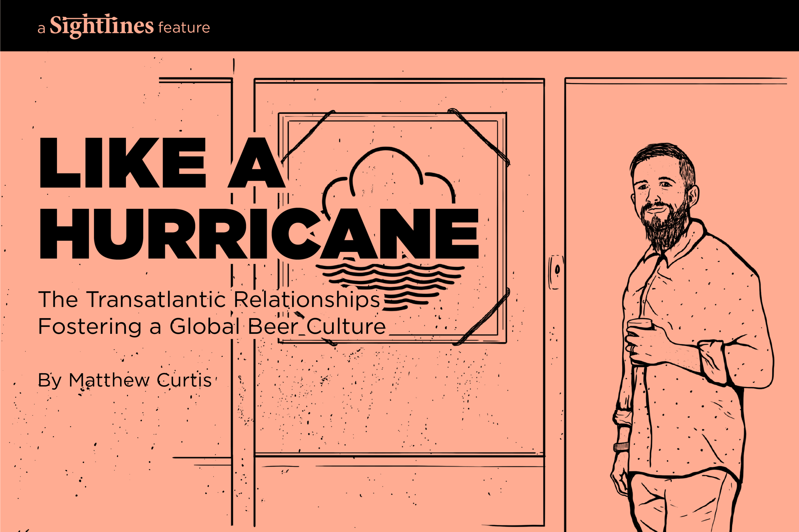Click the door lock plate illustration
Screen dimensions: 799x532
click(x=556, y=272)
